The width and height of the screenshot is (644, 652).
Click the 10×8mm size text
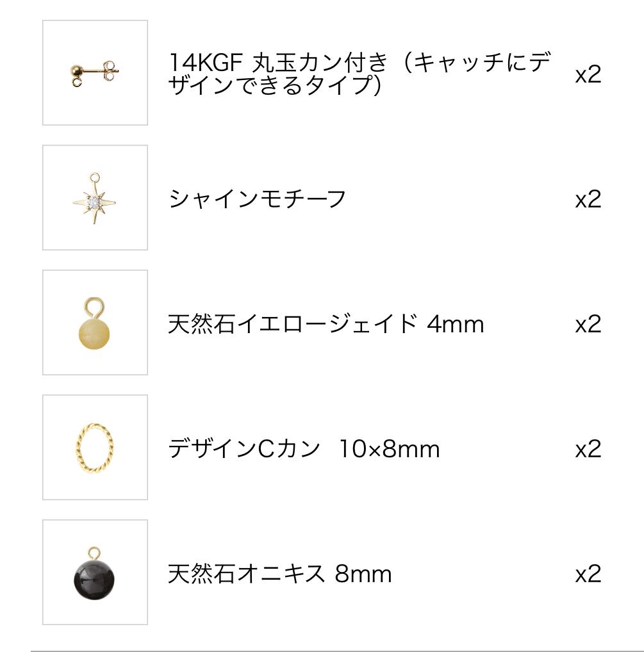(389, 450)
